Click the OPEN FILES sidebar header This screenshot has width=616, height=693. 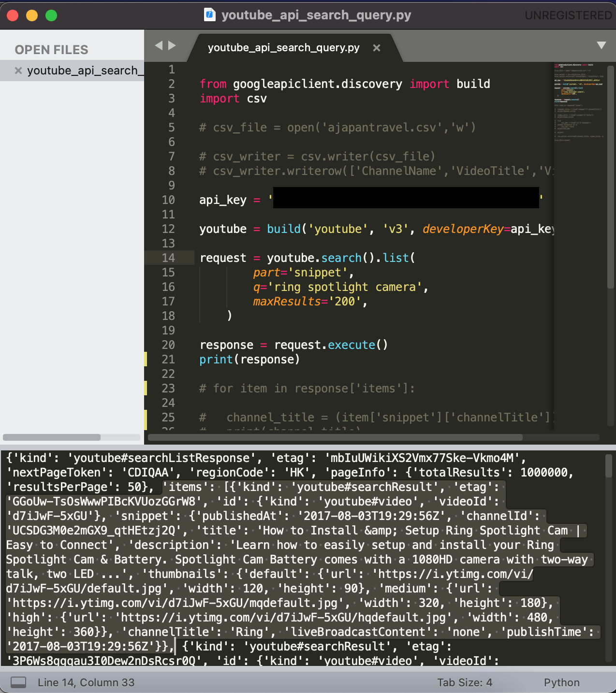pyautogui.click(x=52, y=50)
